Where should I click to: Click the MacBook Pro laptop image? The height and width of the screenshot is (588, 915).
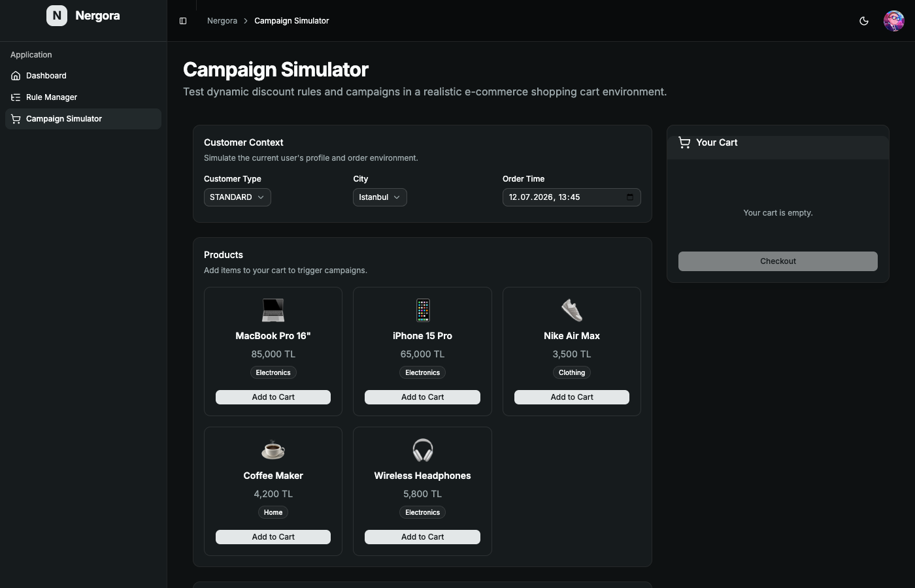(273, 310)
